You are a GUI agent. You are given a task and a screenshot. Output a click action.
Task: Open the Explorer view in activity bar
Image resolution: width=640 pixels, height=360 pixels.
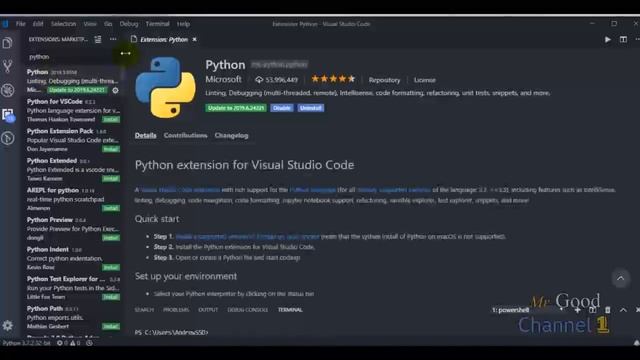tap(7, 43)
